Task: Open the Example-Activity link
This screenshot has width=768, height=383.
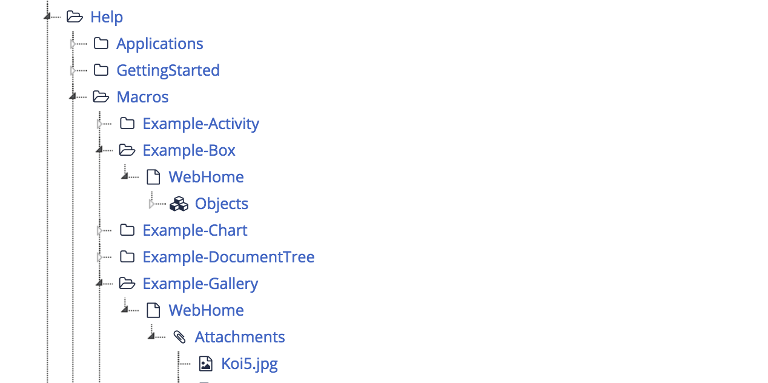Action: tap(201, 124)
